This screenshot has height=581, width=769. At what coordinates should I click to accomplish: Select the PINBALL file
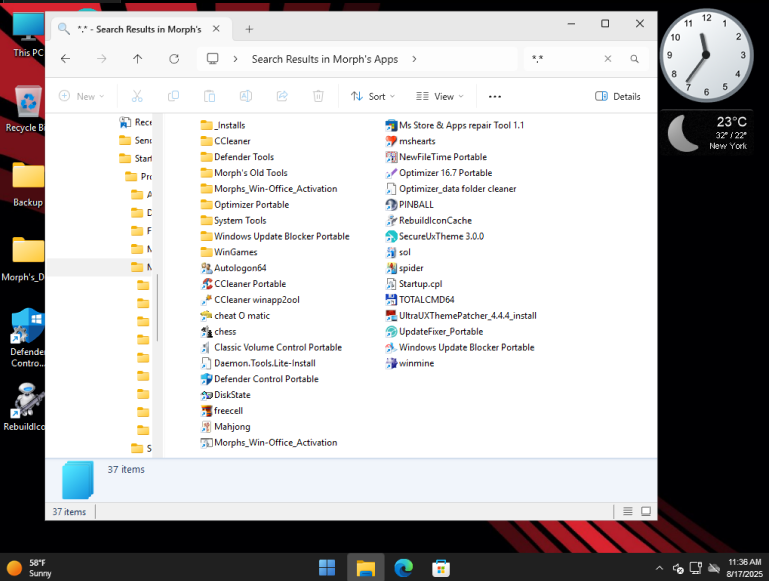pos(410,204)
